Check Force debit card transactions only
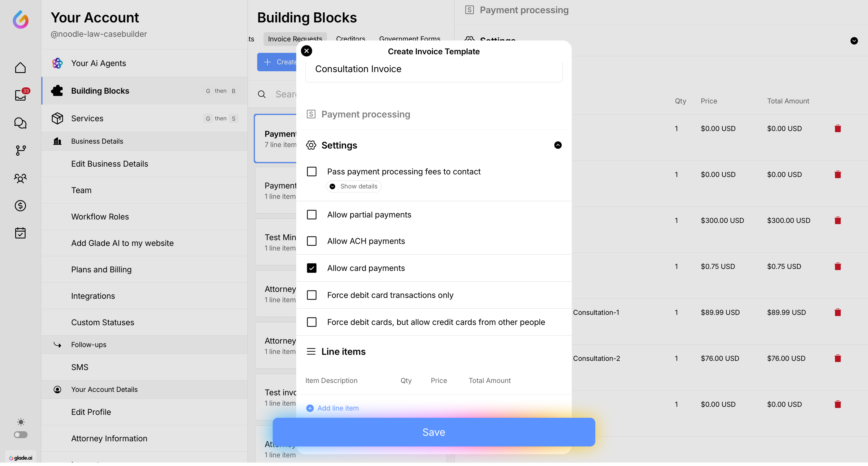868x466 pixels. click(312, 295)
